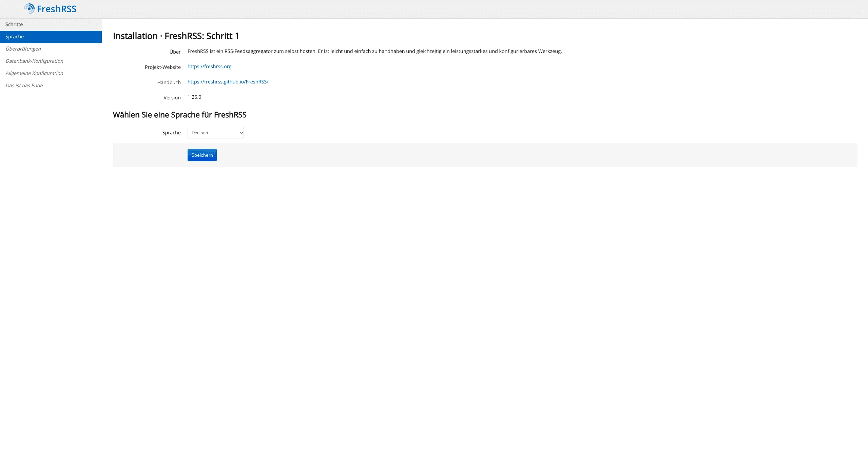Click the Sprache label beside the dropdown
This screenshot has width=868, height=458.
pyautogui.click(x=171, y=133)
